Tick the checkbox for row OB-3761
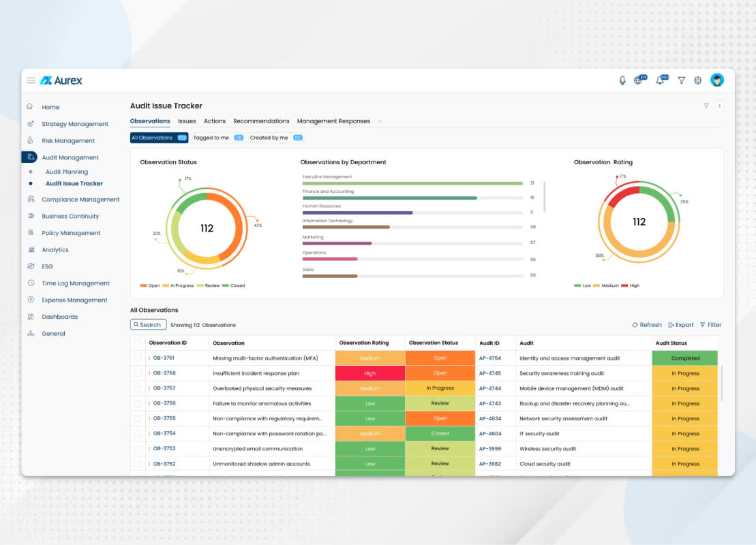Viewport: 756px width, 545px height. coord(138,358)
